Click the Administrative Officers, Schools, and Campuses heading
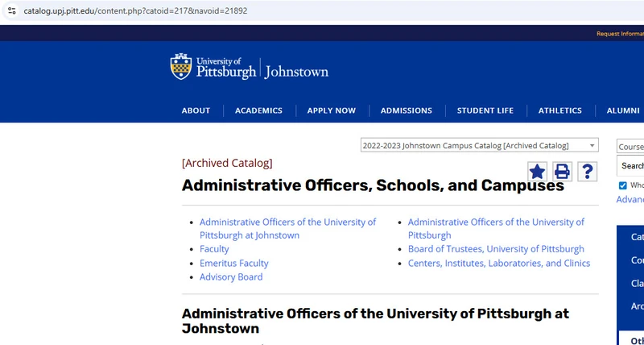 point(373,185)
